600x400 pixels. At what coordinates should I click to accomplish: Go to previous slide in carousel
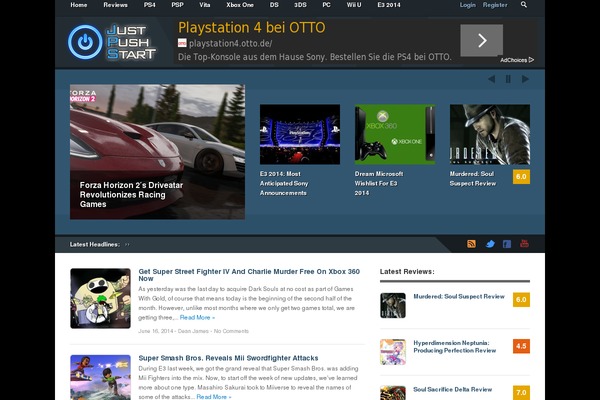click(x=491, y=79)
